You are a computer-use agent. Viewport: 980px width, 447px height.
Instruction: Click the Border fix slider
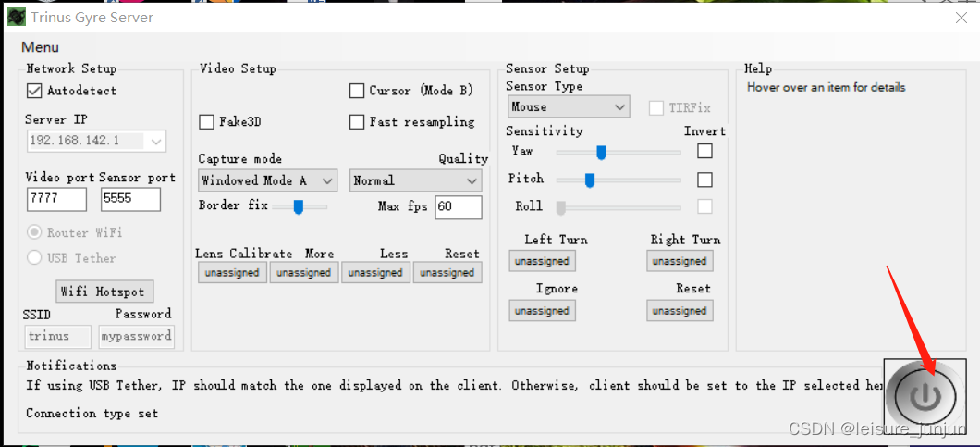click(300, 206)
